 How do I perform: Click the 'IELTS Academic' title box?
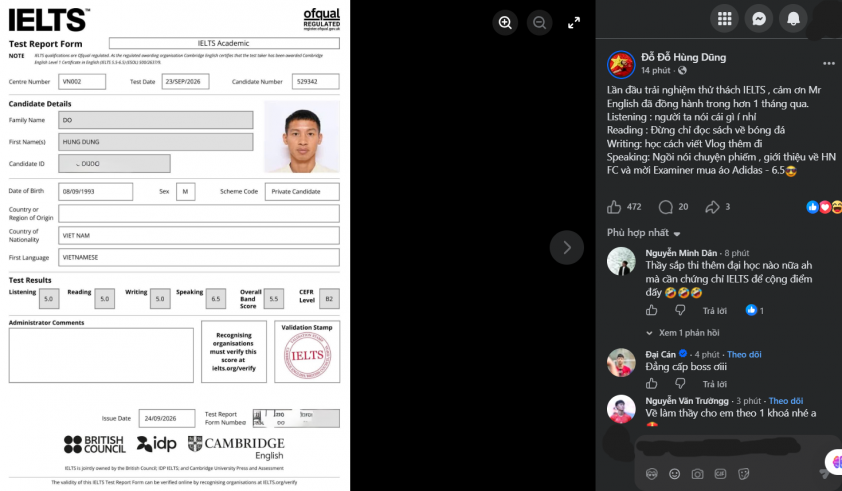pyautogui.click(x=224, y=43)
